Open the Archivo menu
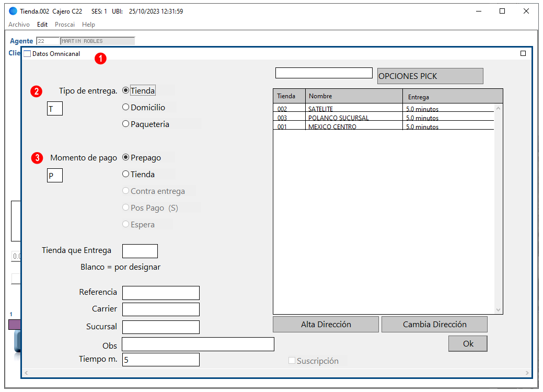543x392 pixels. pyautogui.click(x=19, y=25)
